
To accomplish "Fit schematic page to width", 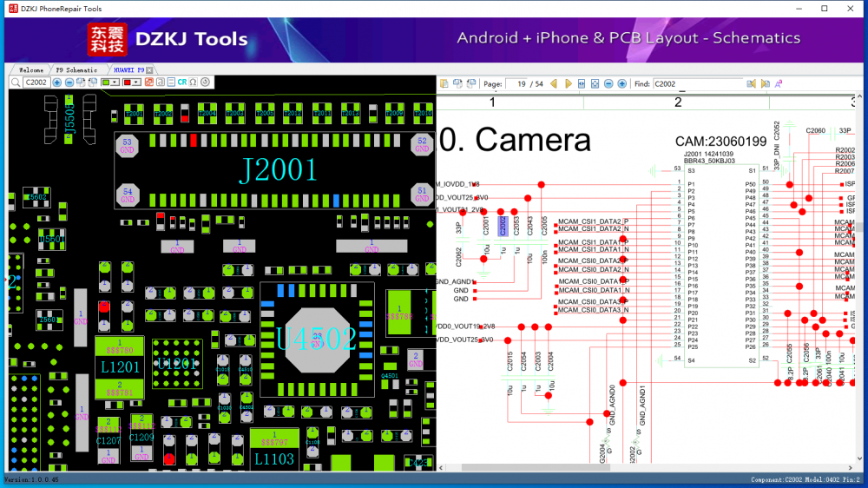I will pos(582,83).
